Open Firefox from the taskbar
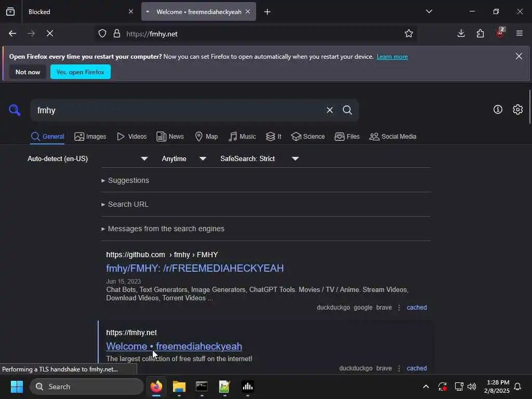The width and height of the screenshot is (532, 399). 156,387
